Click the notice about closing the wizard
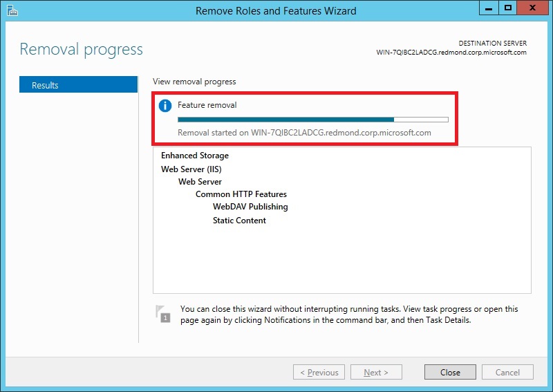This screenshot has width=553, height=392. [349, 315]
